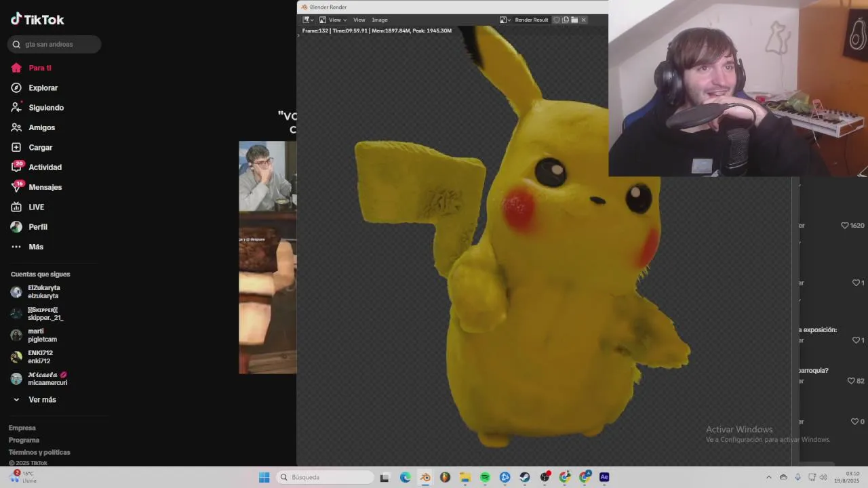Open the image browse dropdown beside Render Result
The image size is (868, 488).
[x=505, y=20]
